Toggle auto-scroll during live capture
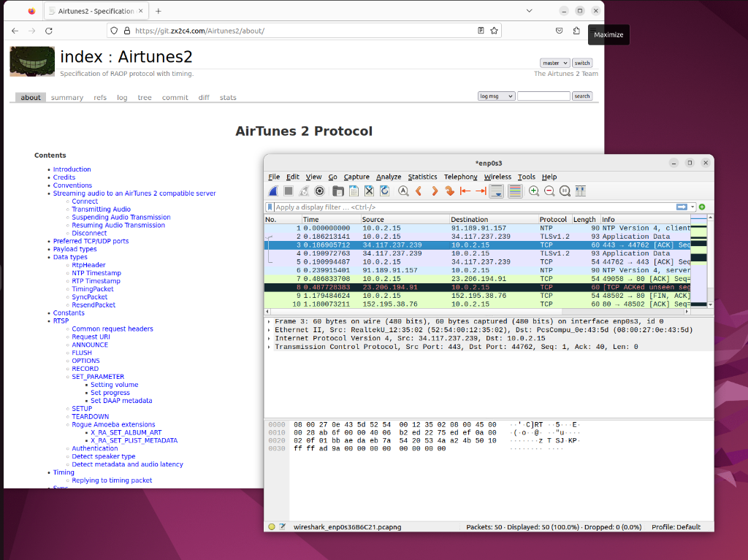748x560 pixels. (x=497, y=191)
